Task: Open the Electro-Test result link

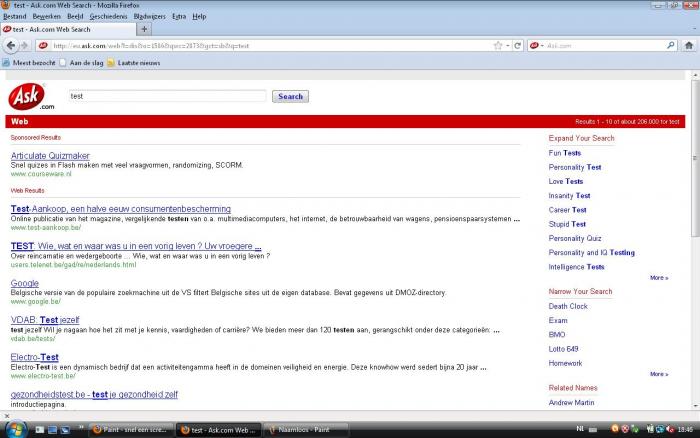Action: coord(34,357)
